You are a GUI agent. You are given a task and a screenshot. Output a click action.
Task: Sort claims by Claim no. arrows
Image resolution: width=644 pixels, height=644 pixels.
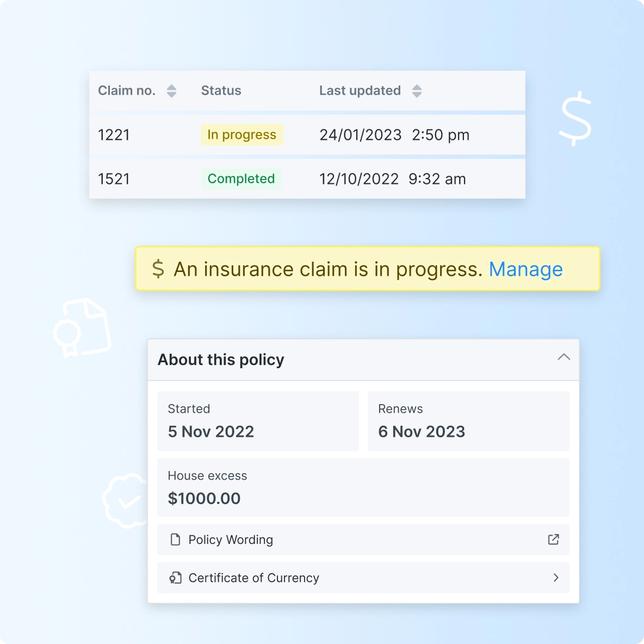[x=171, y=91]
